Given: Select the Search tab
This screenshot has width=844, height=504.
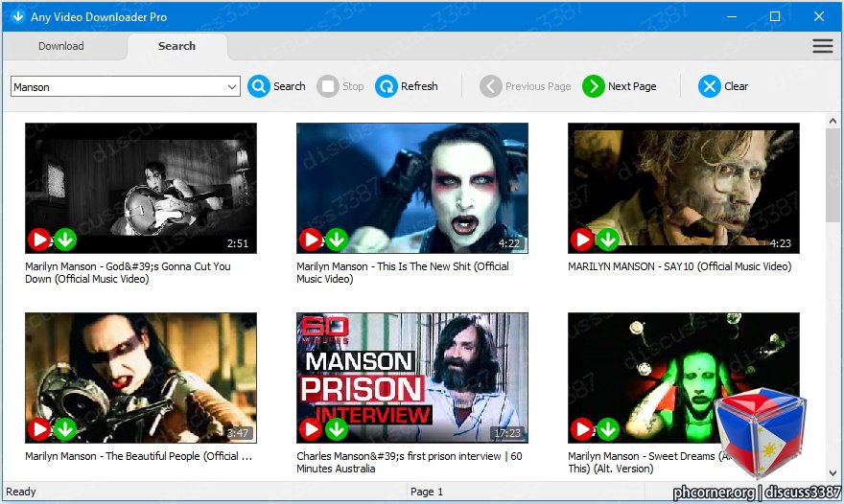Looking at the screenshot, I should [176, 46].
